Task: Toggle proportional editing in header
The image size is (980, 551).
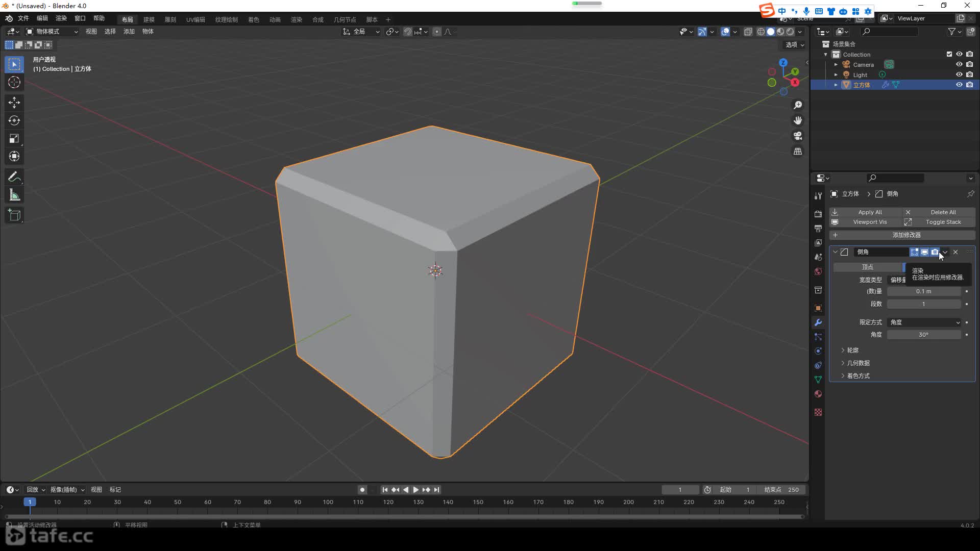Action: (437, 32)
